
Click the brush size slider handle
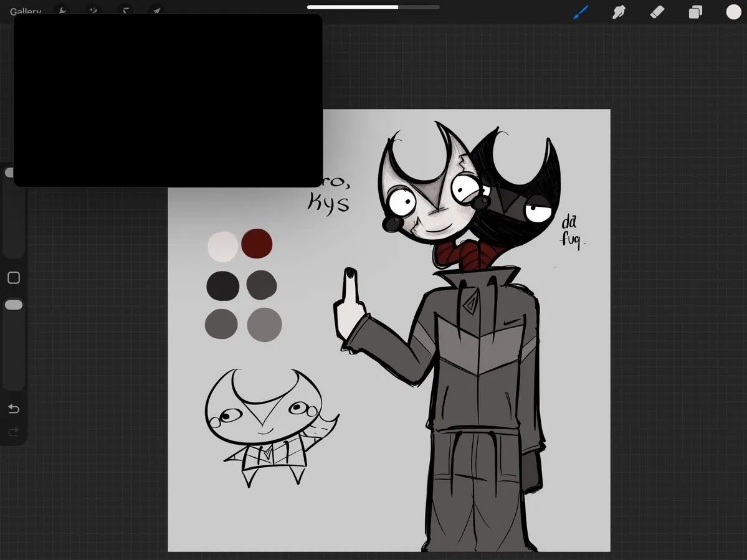tap(9, 173)
